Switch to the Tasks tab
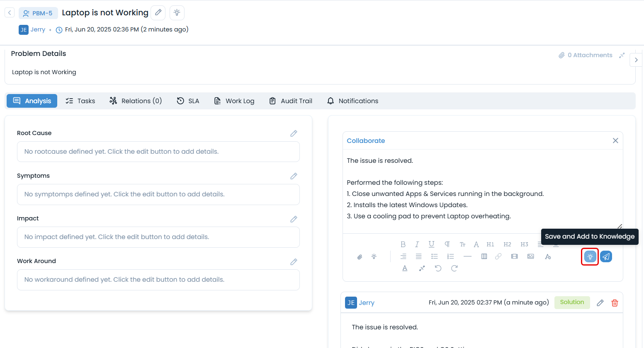Viewport: 644px width, 348px height. (x=80, y=101)
